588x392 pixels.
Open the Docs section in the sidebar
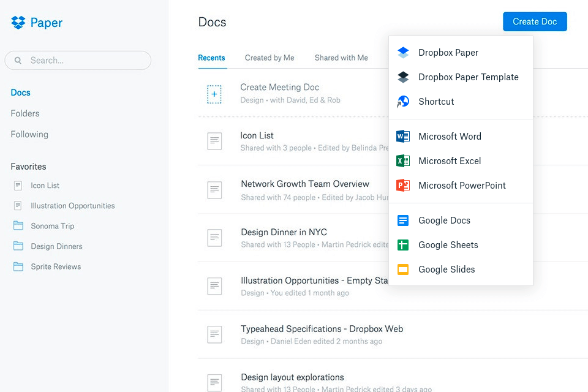pyautogui.click(x=21, y=92)
